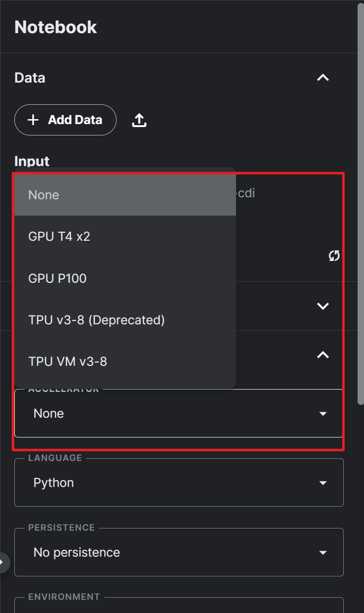Viewport: 364px width, 613px height.
Task: Click the Input section heading
Action: point(32,161)
